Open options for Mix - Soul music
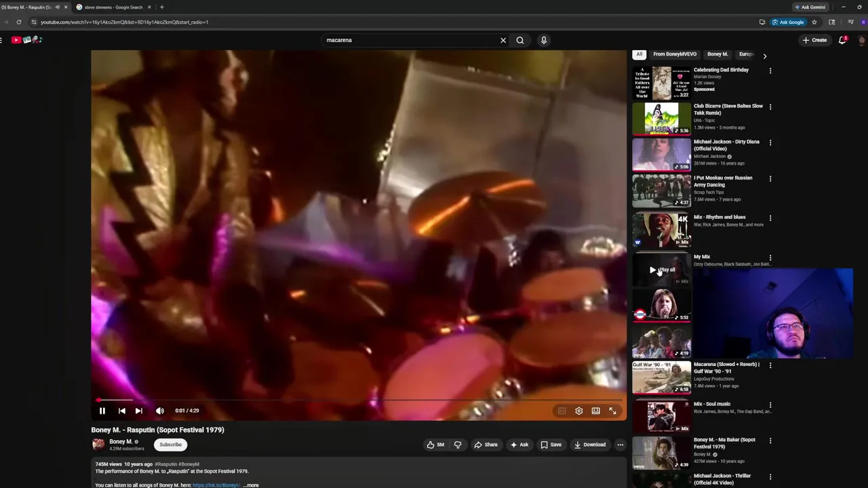This screenshot has height=488, width=868. click(770, 405)
